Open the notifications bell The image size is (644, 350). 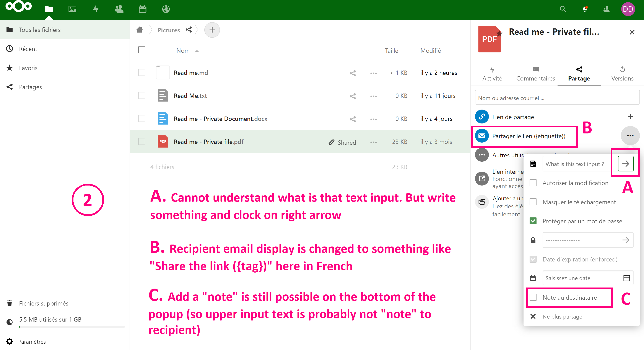tap(584, 9)
